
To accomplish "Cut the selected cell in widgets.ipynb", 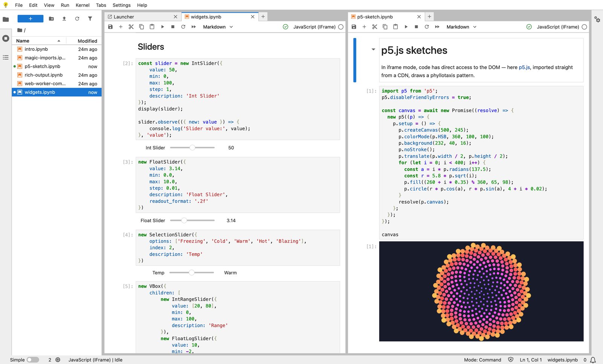I will click(131, 27).
